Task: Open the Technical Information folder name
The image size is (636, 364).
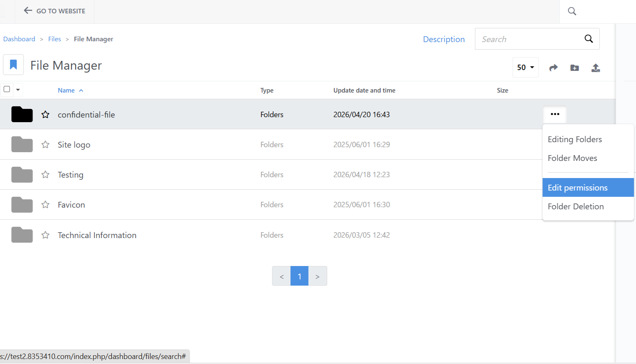Action: point(97,235)
